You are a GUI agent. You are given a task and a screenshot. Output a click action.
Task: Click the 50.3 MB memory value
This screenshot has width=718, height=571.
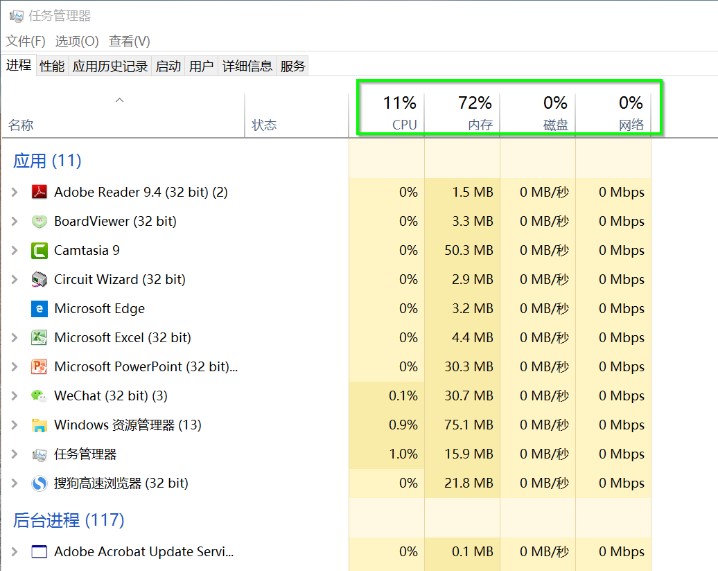[469, 250]
